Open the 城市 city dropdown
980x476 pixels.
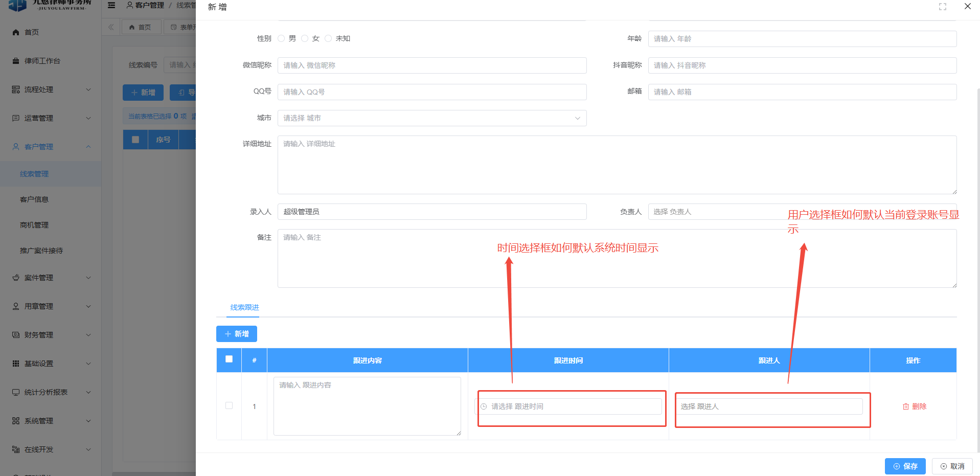click(431, 118)
